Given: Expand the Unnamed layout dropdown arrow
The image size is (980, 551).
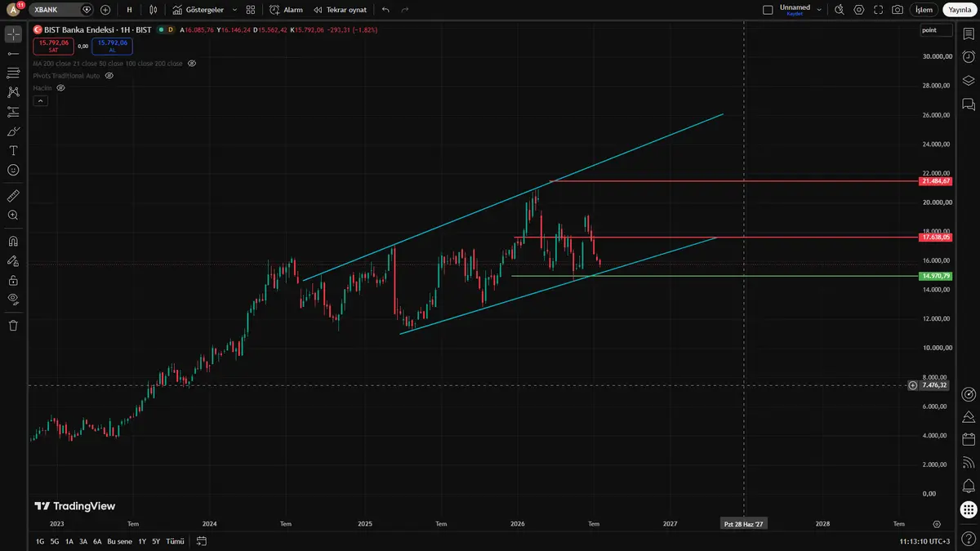Looking at the screenshot, I should tap(819, 10).
